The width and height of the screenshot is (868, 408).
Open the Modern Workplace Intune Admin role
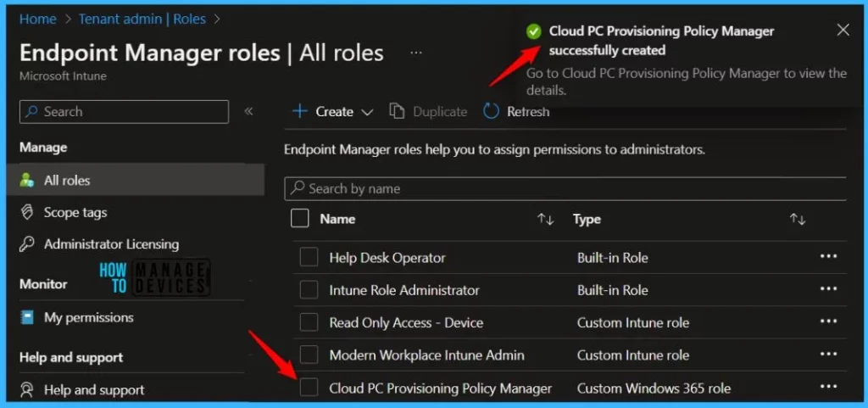[x=427, y=355]
